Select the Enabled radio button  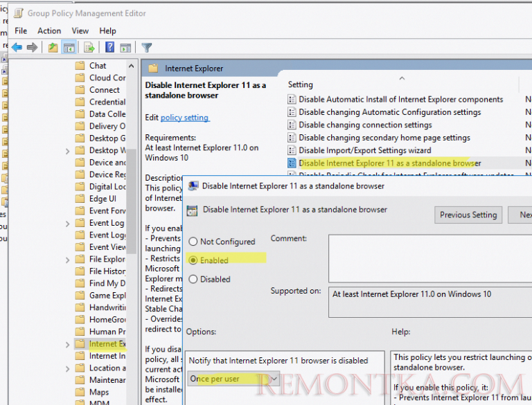click(x=193, y=260)
